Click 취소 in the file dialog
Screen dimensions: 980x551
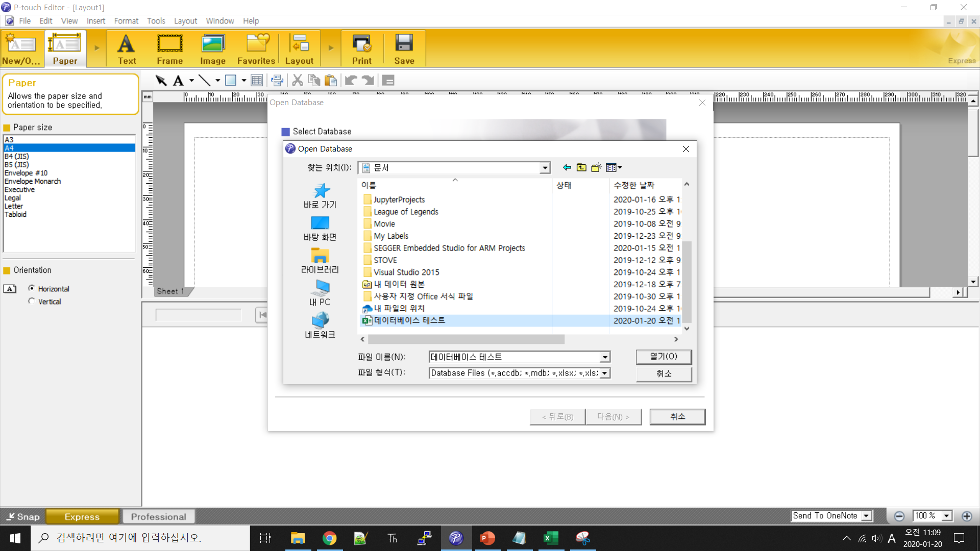coord(664,373)
